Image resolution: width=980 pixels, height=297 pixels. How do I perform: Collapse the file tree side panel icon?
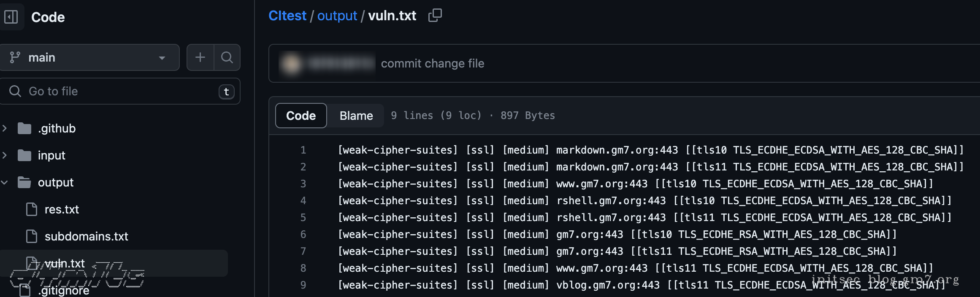tap(11, 17)
